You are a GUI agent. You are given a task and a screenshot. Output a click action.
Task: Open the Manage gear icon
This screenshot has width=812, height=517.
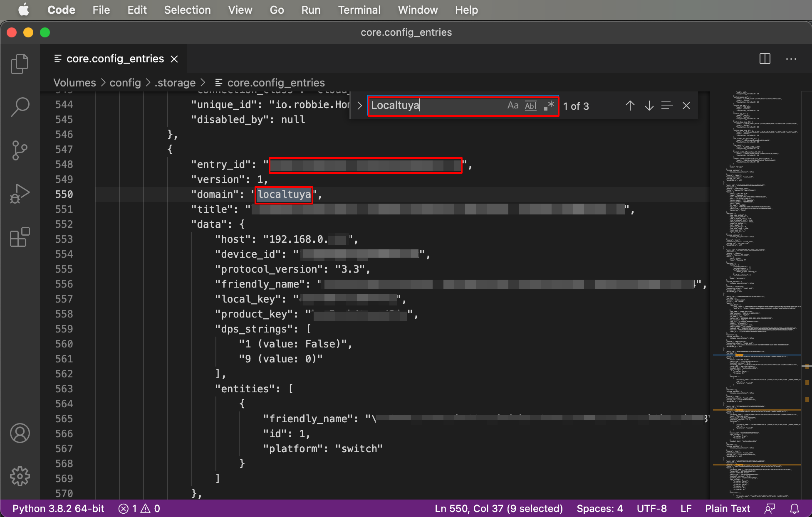[x=20, y=476]
